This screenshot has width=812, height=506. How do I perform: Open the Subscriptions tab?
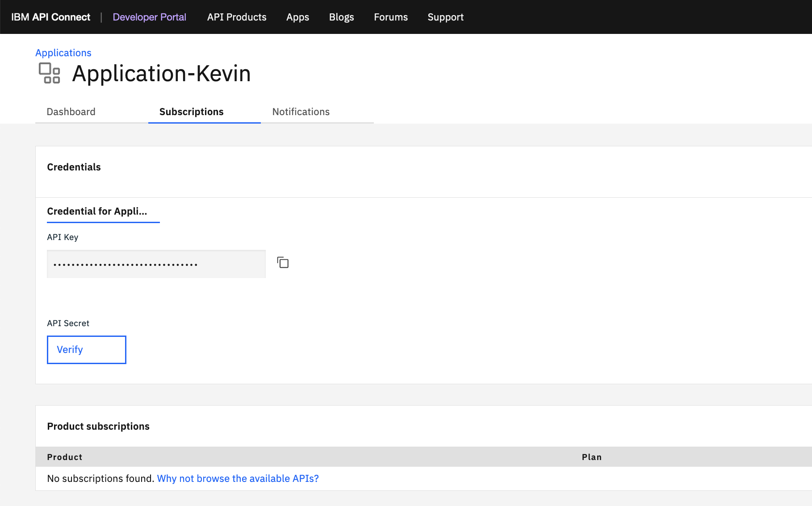(191, 112)
